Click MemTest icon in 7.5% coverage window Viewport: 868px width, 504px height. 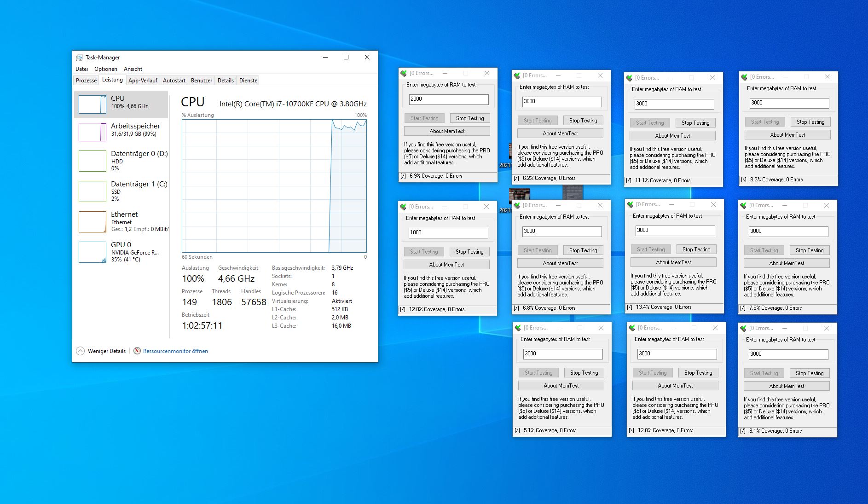click(x=744, y=205)
